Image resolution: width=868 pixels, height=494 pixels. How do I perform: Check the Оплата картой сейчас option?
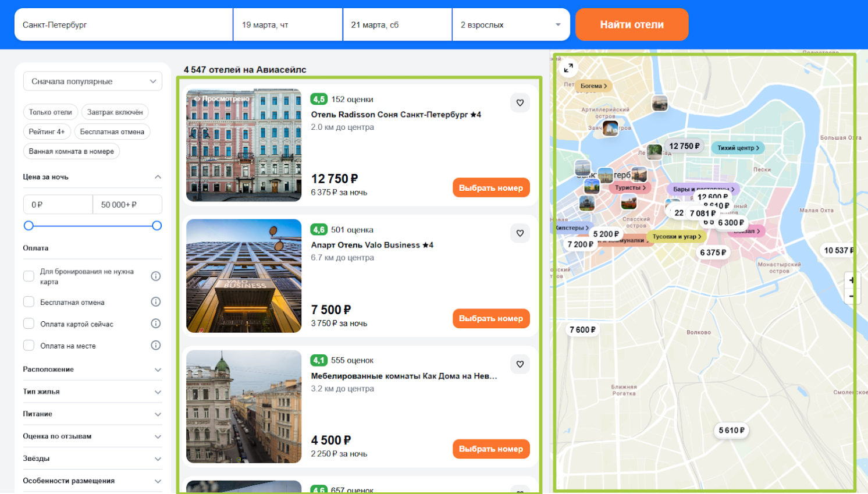29,324
